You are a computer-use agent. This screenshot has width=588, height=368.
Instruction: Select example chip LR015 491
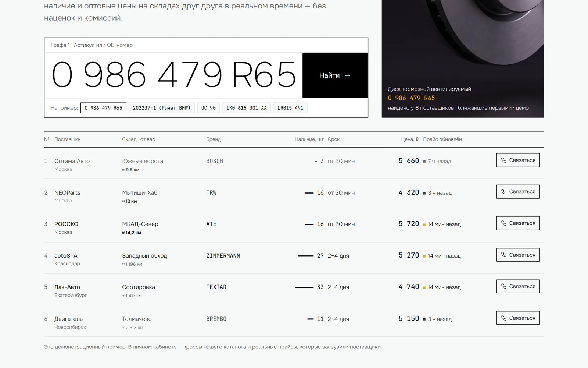tap(290, 108)
